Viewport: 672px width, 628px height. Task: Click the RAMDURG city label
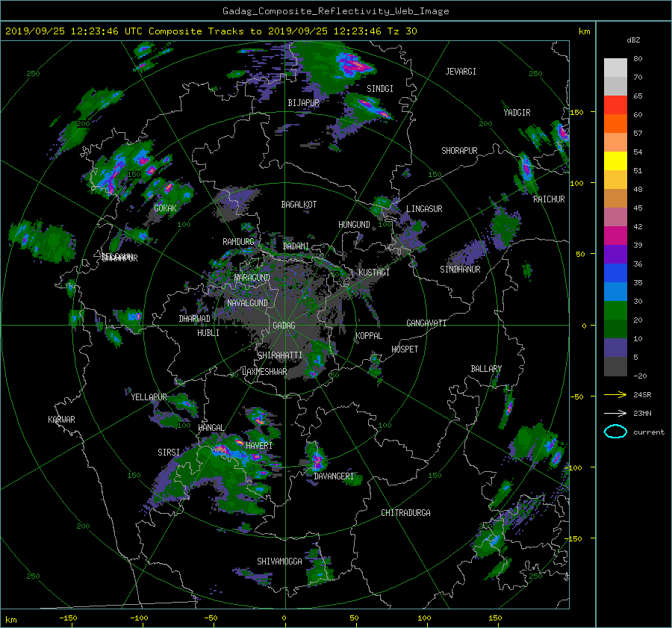(238, 242)
